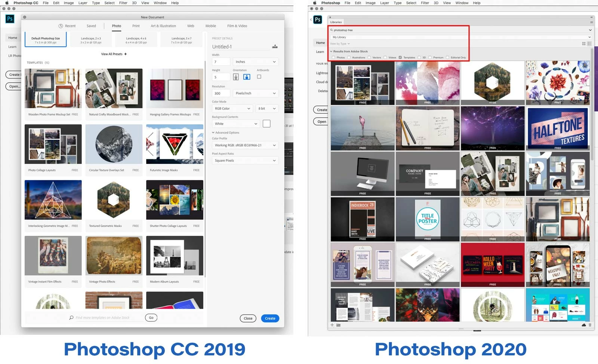Close the Libraries panel with small x
Image resolution: width=598 pixels, height=364 pixels.
click(330, 17)
